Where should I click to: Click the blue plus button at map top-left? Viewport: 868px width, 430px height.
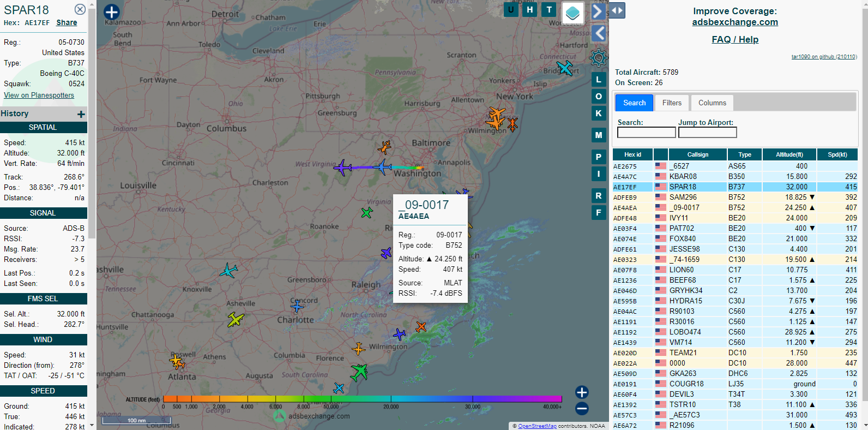tap(111, 12)
